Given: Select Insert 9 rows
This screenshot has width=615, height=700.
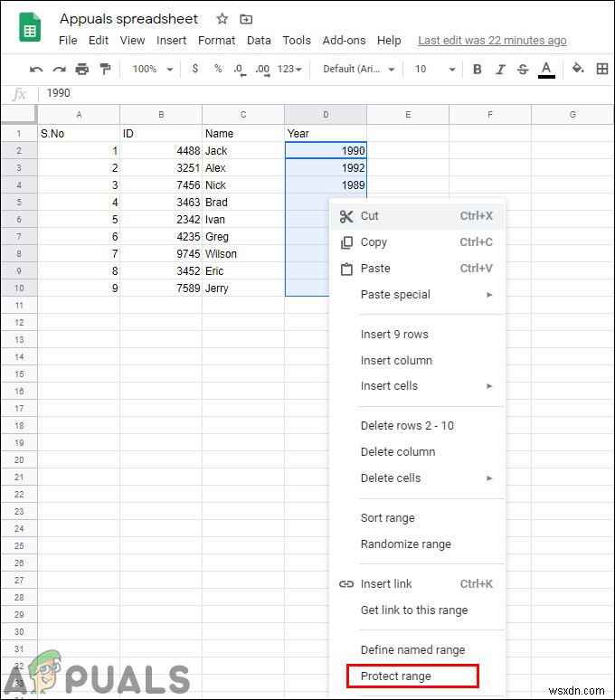Looking at the screenshot, I should click(x=417, y=335).
